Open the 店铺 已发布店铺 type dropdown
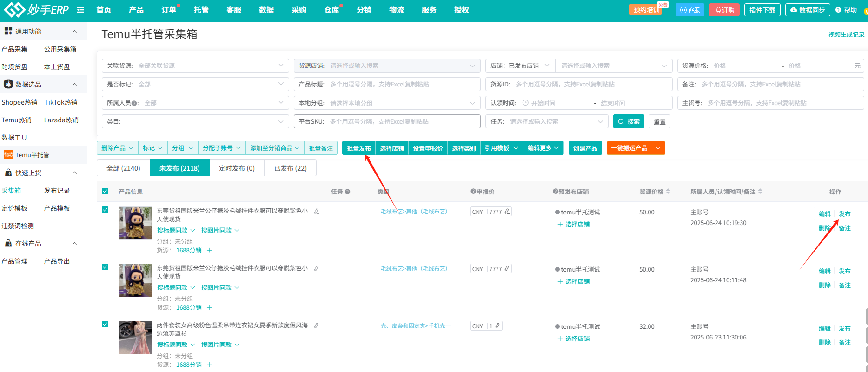This screenshot has height=372, width=868. 520,66
